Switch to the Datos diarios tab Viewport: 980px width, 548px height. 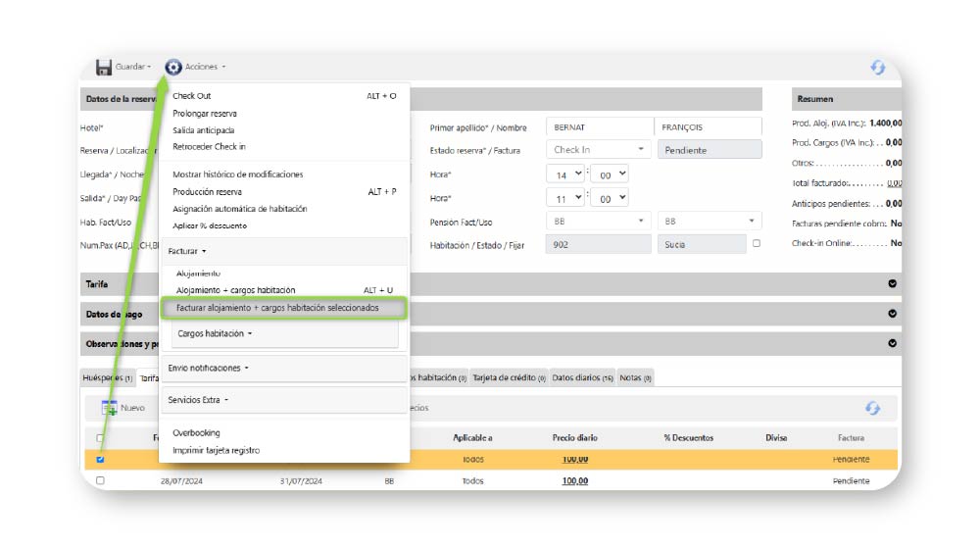point(581,378)
